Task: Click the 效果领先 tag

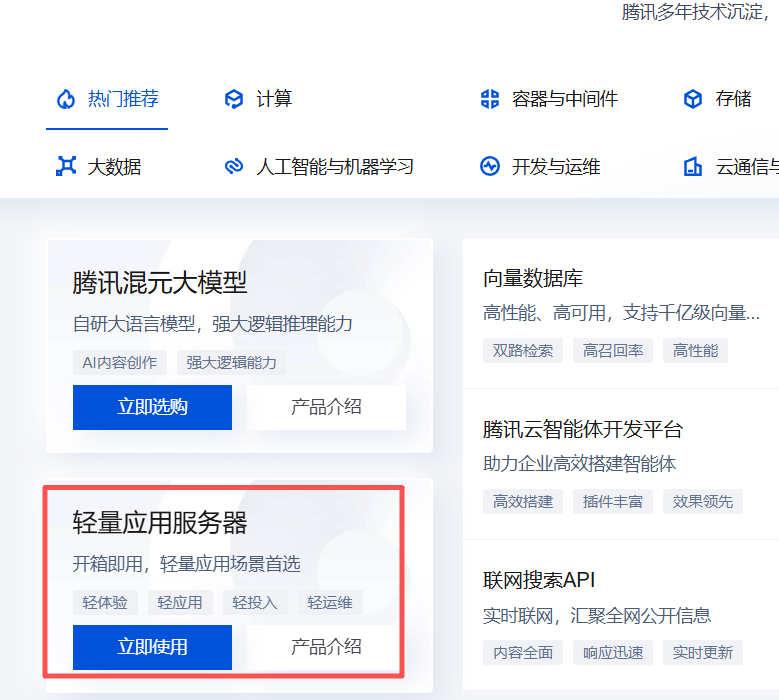Action: coord(702,502)
